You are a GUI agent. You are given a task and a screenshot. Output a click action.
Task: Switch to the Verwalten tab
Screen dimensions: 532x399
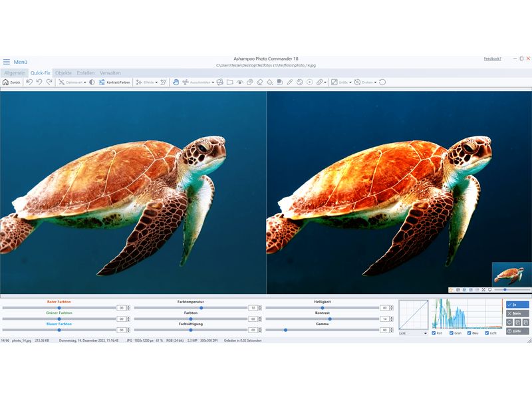click(x=110, y=73)
